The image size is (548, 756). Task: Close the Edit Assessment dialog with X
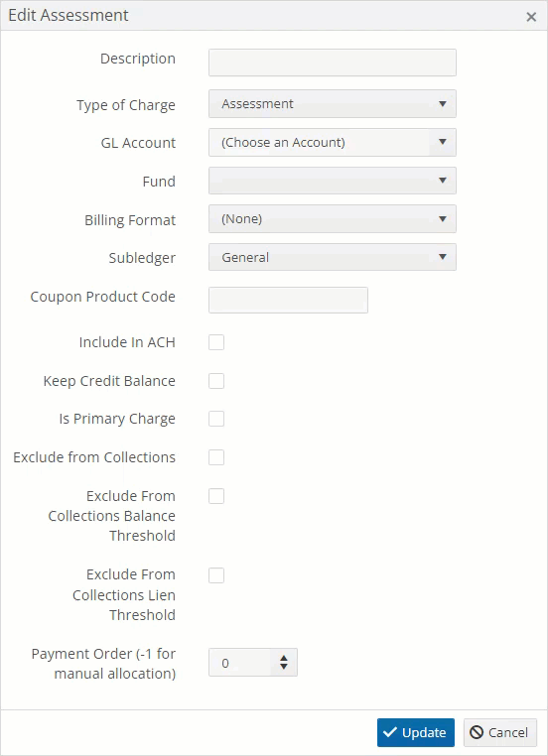[531, 17]
